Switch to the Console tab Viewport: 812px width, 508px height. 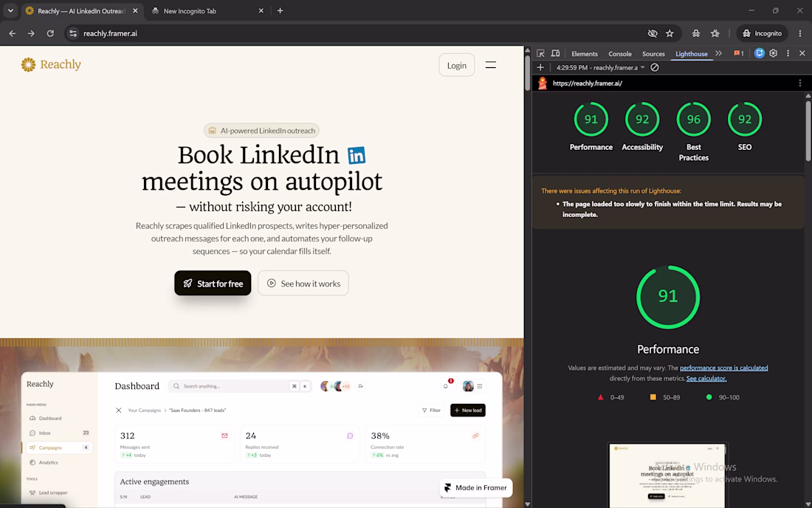point(620,54)
